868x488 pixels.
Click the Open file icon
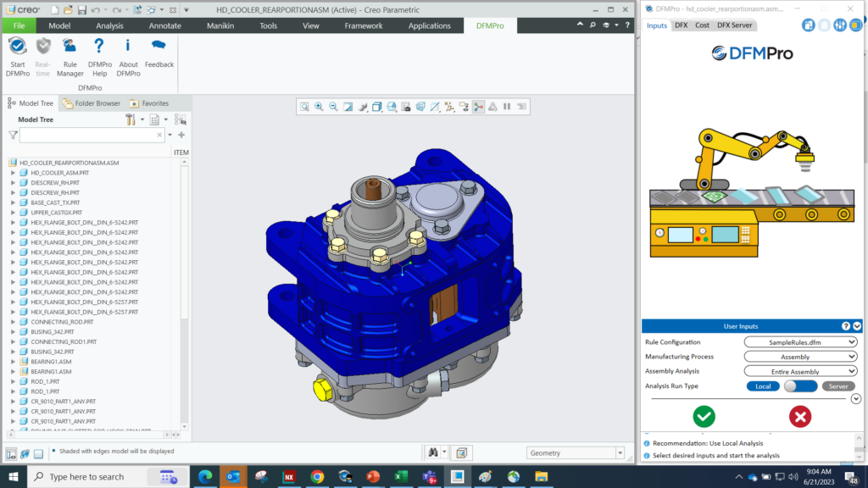pos(68,10)
